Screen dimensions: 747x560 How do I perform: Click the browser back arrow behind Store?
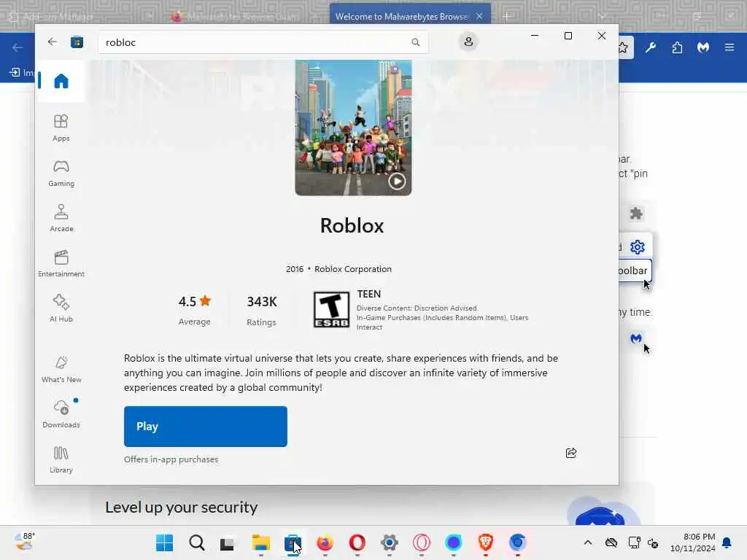[18, 47]
